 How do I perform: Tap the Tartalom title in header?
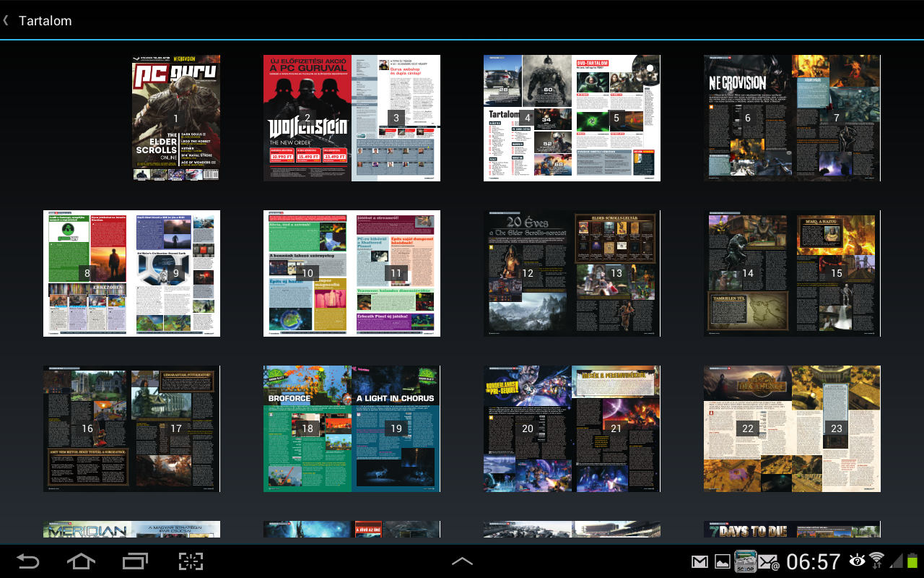point(45,21)
